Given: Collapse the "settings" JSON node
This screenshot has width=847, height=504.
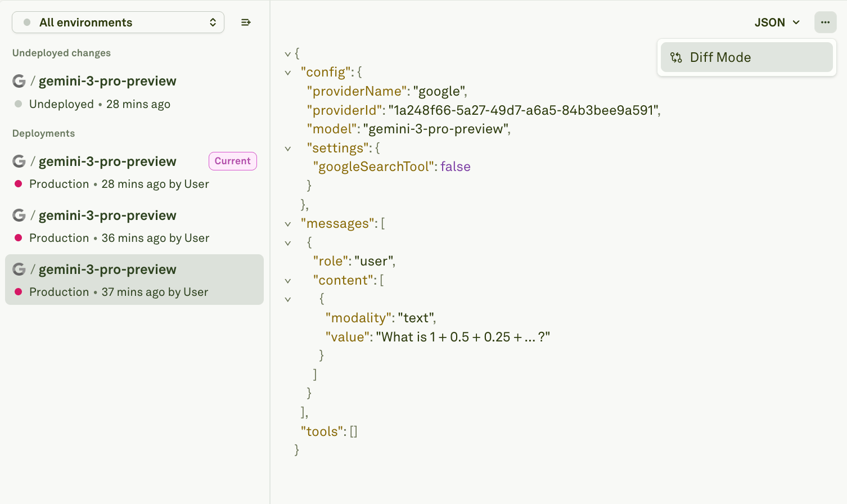Looking at the screenshot, I should click(x=288, y=148).
